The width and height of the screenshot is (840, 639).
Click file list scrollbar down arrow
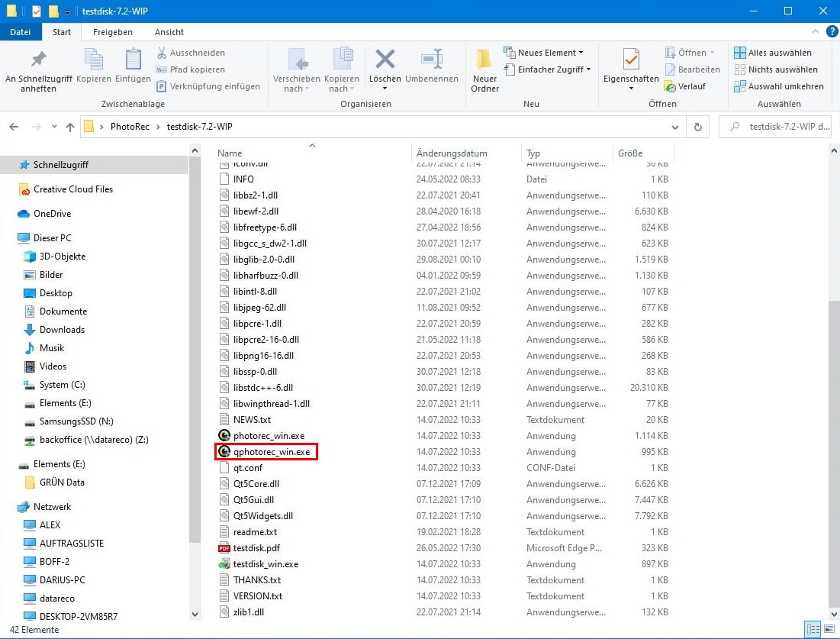click(x=834, y=615)
